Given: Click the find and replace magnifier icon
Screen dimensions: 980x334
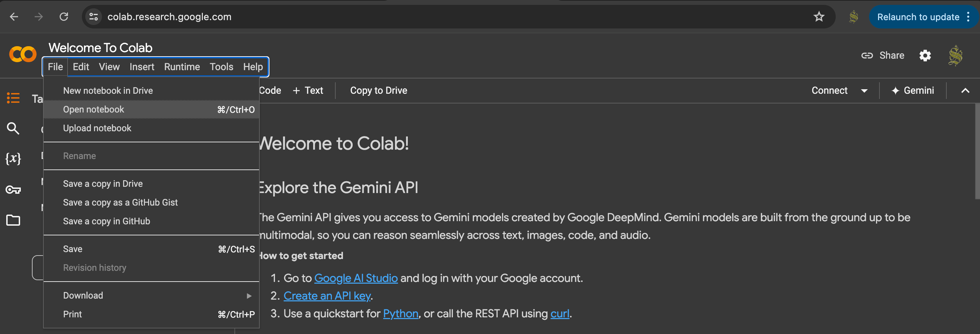Looking at the screenshot, I should pyautogui.click(x=13, y=129).
